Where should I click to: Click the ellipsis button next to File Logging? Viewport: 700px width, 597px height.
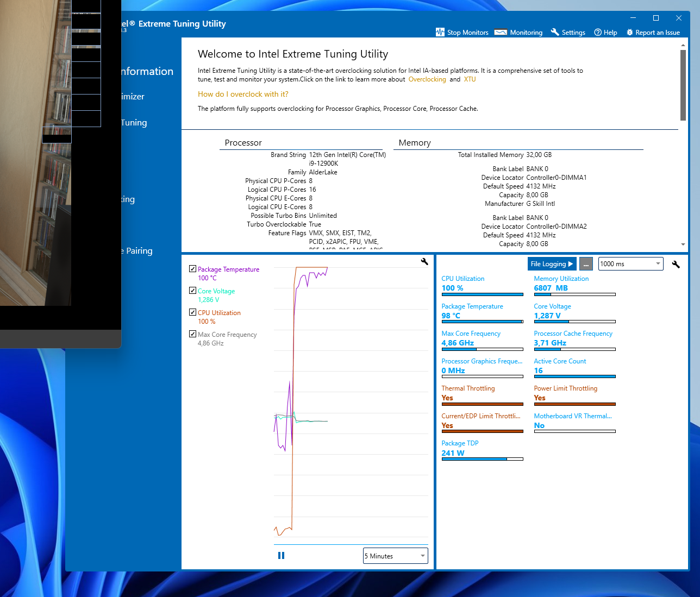[586, 264]
